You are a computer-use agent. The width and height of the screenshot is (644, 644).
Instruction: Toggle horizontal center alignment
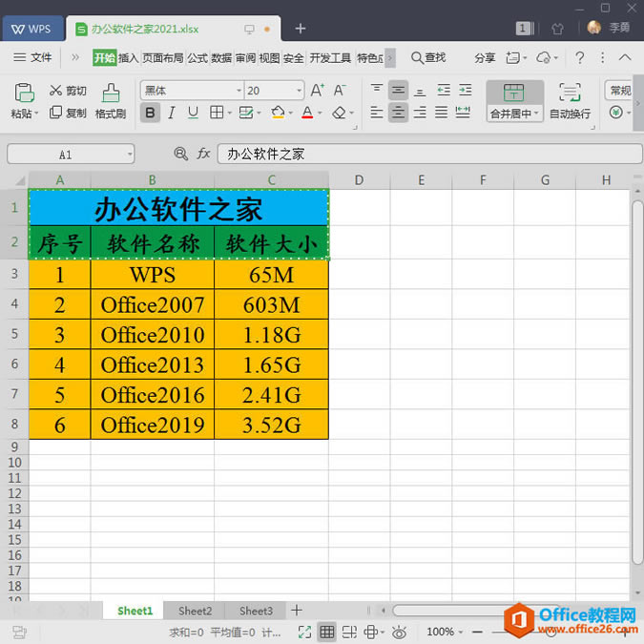[x=398, y=113]
